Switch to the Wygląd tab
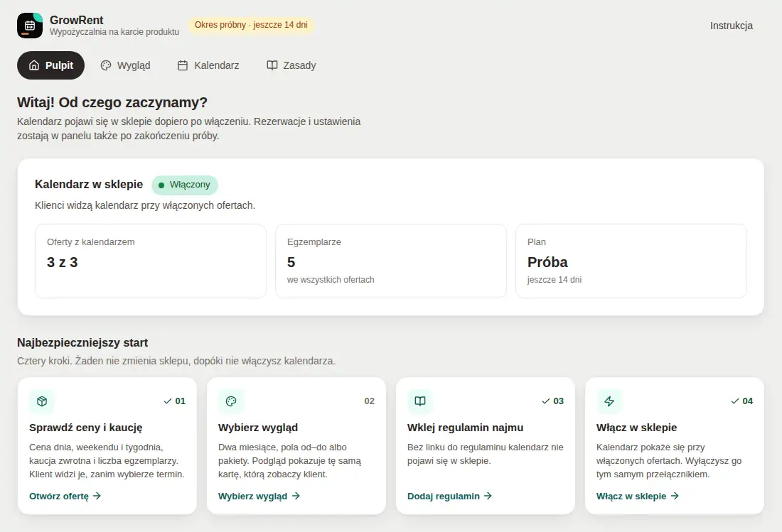Image resolution: width=782 pixels, height=532 pixels. (125, 65)
